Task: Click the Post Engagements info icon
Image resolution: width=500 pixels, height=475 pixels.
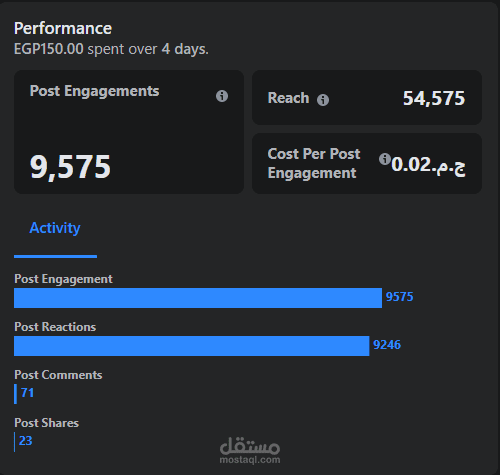Action: pos(222,96)
